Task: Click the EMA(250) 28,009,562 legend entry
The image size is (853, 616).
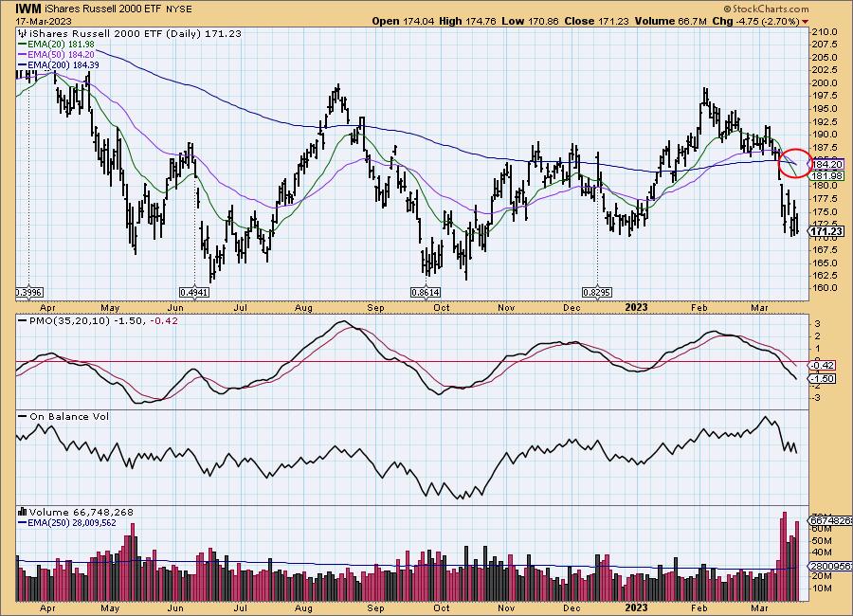Action: (x=67, y=522)
